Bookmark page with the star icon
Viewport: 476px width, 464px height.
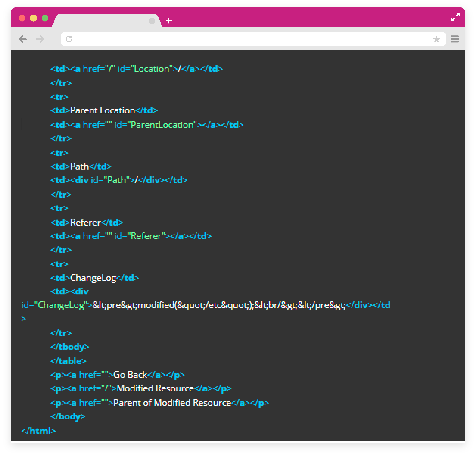(x=436, y=39)
